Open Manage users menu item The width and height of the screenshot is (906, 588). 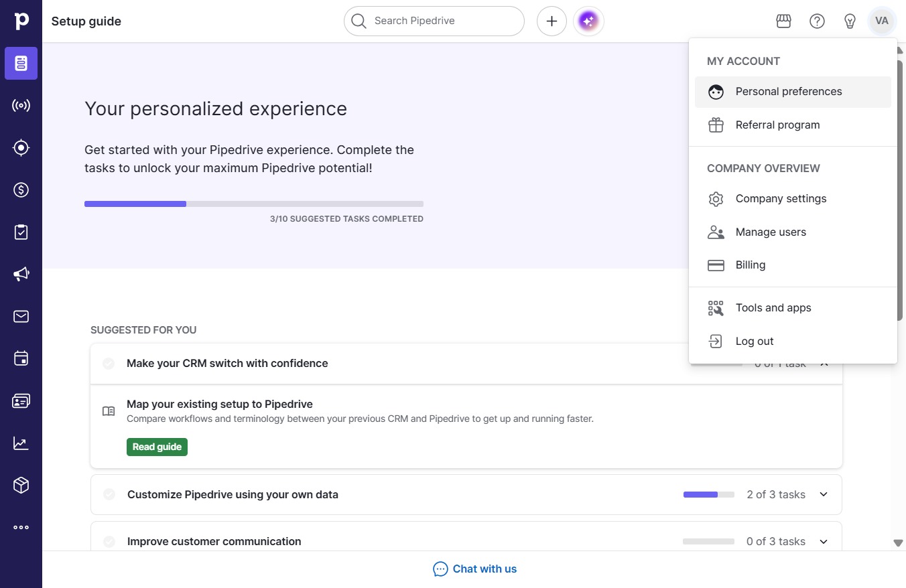point(793,232)
